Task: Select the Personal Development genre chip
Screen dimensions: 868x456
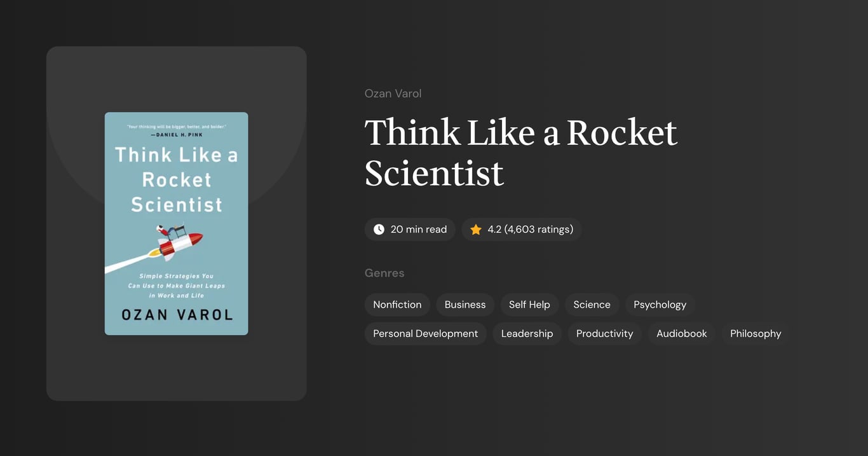Action: [x=425, y=333]
